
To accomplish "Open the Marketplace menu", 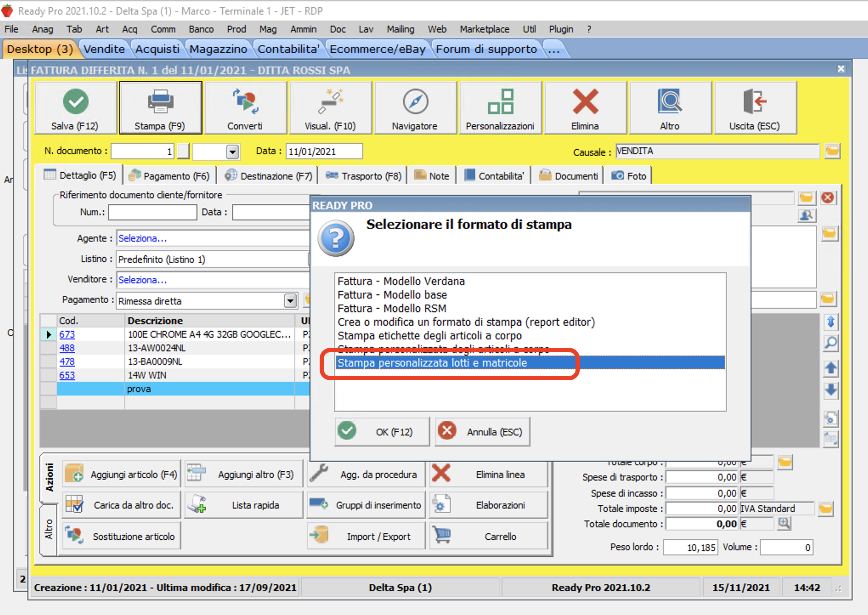I will coord(484,29).
